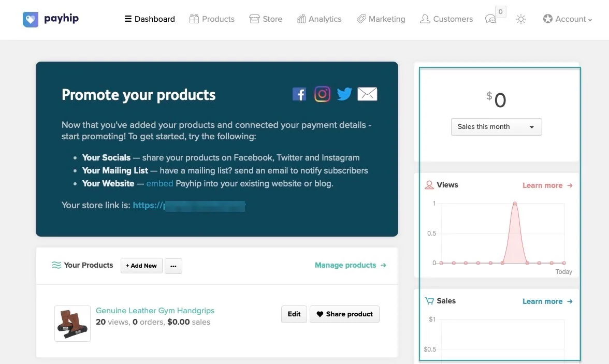
Task: Click Learn more beside Views
Action: click(x=548, y=186)
